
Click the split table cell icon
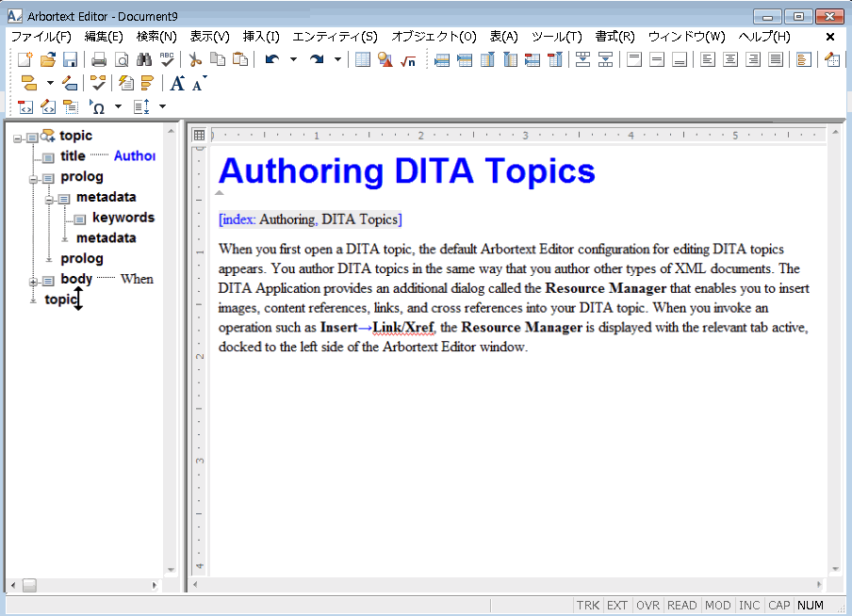606,59
